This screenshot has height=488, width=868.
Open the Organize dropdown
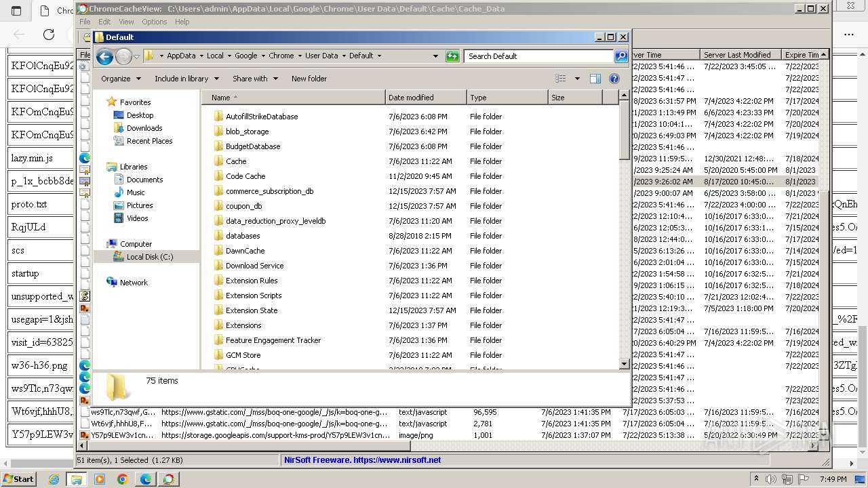point(121,79)
